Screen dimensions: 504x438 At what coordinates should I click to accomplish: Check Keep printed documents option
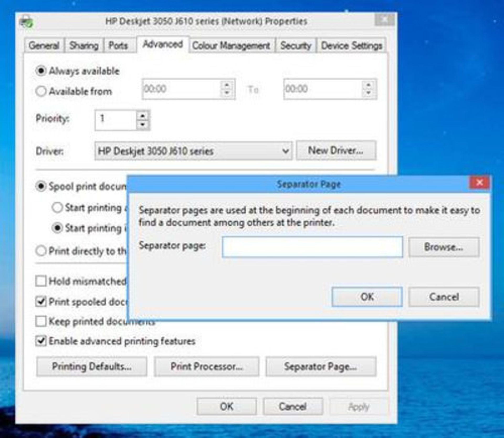41,321
